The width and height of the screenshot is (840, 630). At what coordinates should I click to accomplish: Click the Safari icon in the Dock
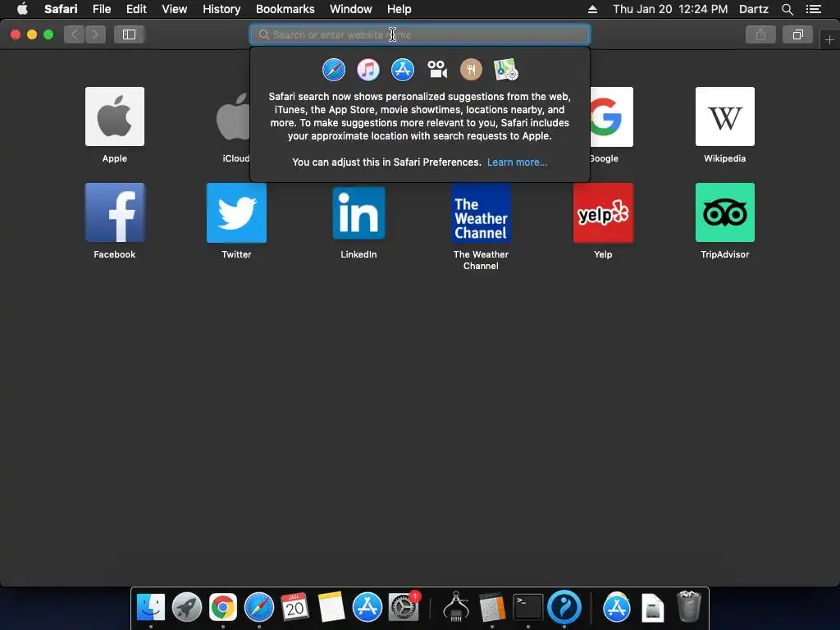coord(258,607)
